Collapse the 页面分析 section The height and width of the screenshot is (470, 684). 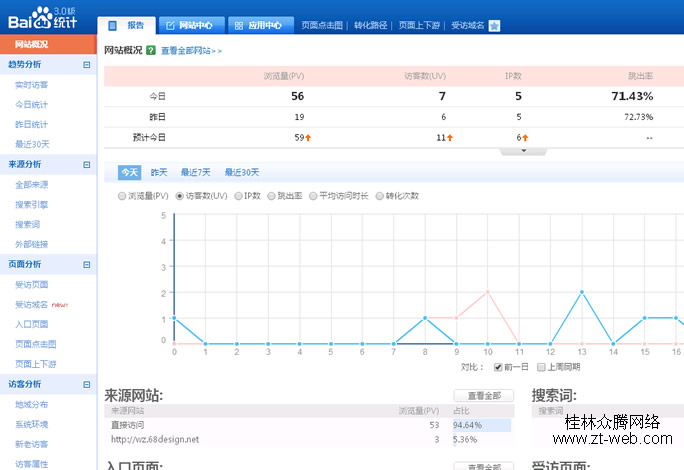pyautogui.click(x=86, y=264)
